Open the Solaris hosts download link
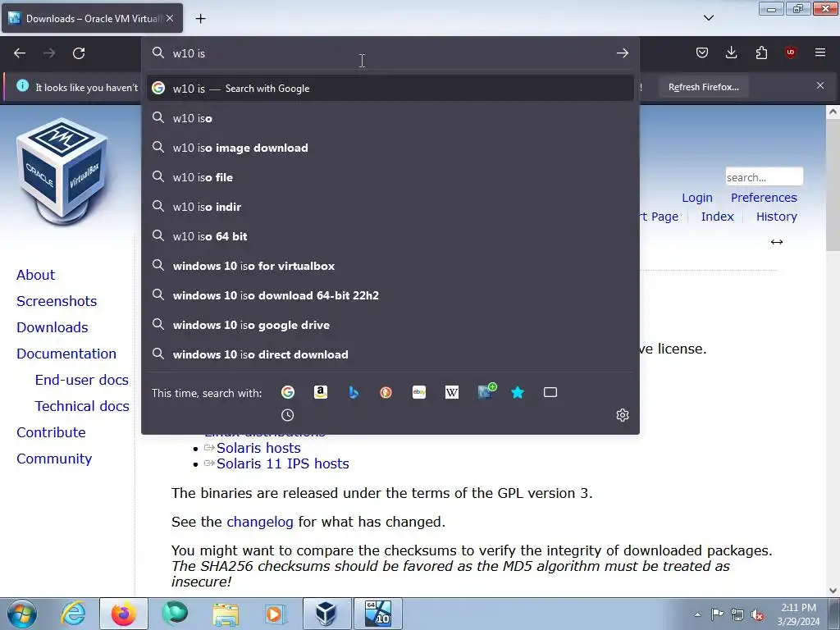Screen dimensions: 840x630 [258, 448]
